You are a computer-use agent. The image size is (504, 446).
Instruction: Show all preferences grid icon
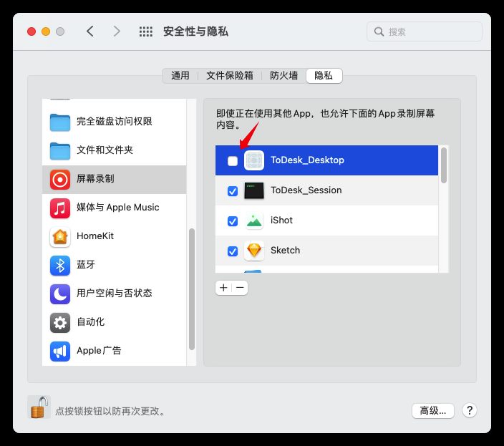click(145, 31)
